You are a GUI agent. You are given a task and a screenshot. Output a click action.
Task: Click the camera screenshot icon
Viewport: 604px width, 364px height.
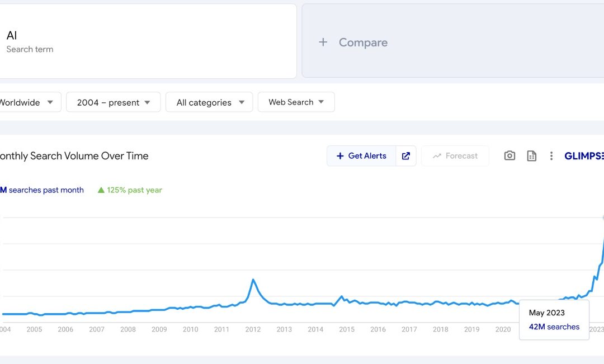[x=509, y=156]
